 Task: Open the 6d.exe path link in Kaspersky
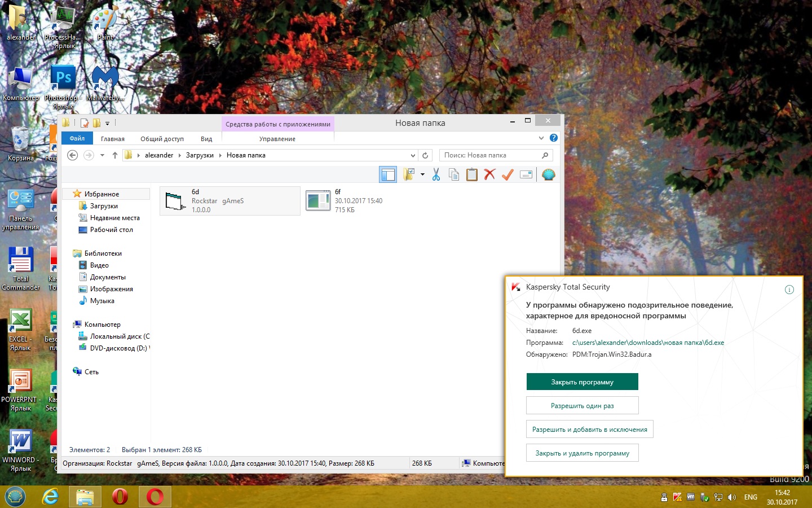648,343
